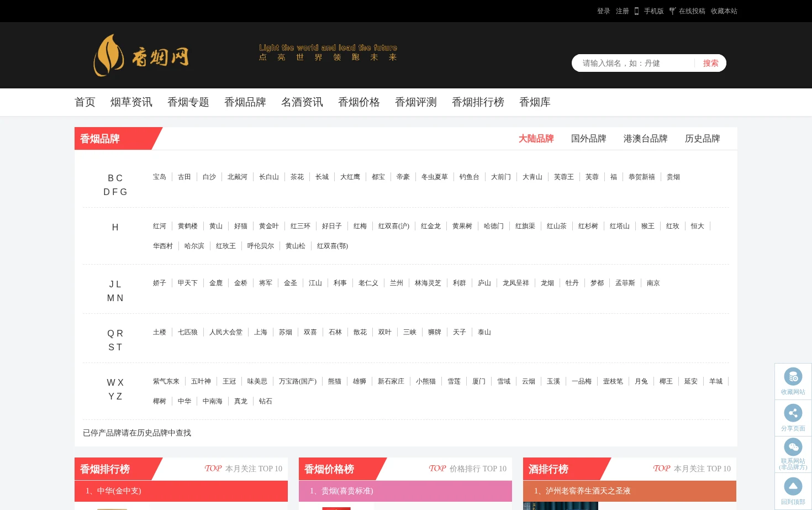Click the back-to-top arrow icon
This screenshot has width=812, height=510.
tap(793, 486)
